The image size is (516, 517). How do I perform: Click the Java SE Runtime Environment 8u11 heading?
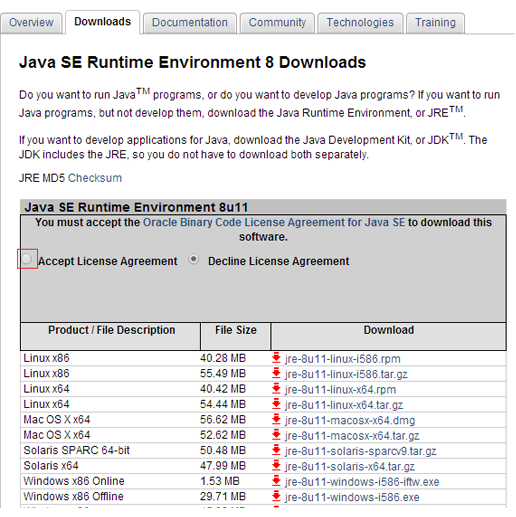click(x=136, y=207)
